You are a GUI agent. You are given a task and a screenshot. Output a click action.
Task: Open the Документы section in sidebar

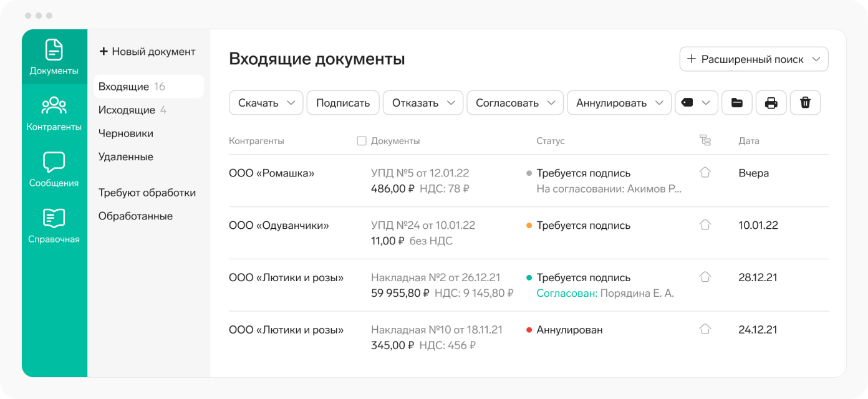tap(54, 57)
